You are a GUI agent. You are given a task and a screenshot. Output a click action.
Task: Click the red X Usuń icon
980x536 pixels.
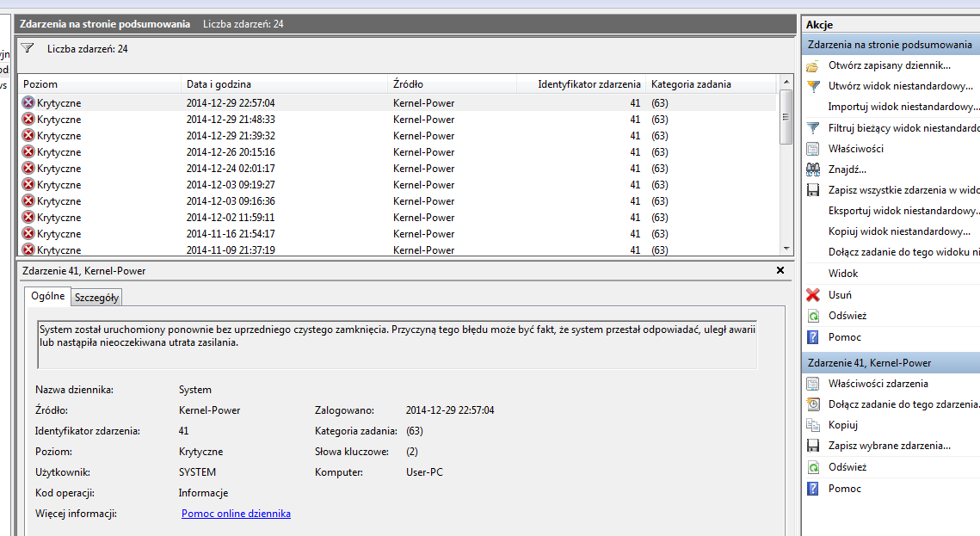click(812, 295)
